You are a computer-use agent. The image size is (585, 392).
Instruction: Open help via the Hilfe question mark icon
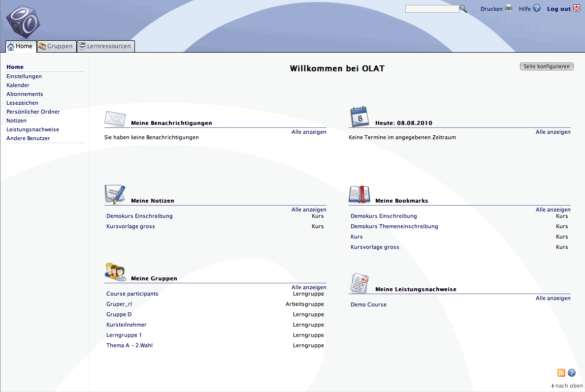(537, 8)
